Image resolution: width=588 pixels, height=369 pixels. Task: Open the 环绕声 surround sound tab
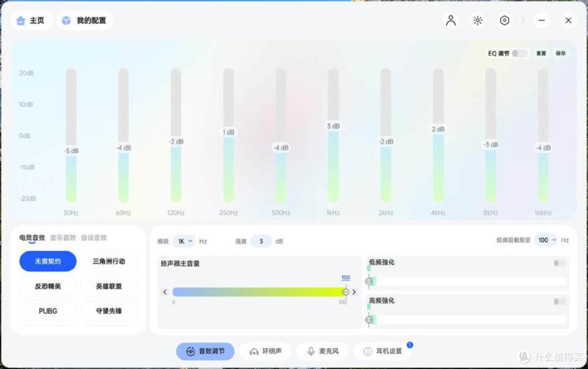coord(266,352)
